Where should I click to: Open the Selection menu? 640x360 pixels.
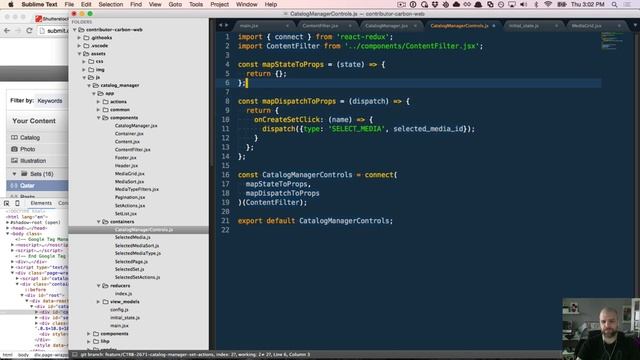coord(111,4)
